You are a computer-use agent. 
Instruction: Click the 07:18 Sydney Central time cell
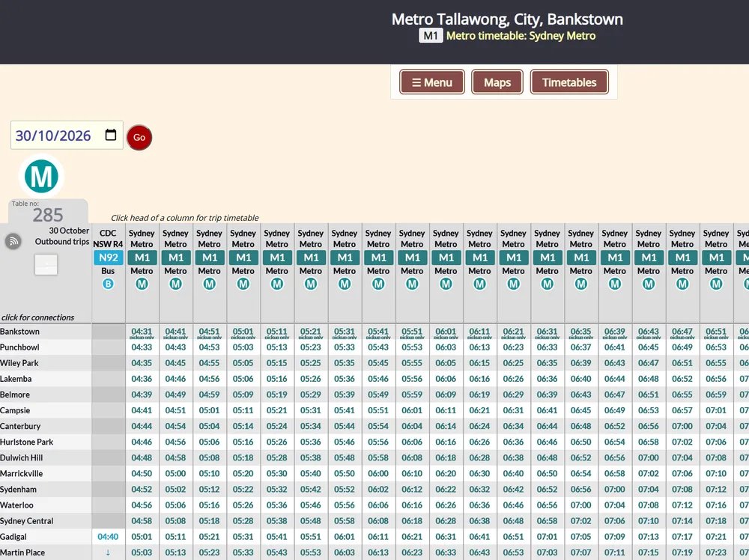click(716, 520)
